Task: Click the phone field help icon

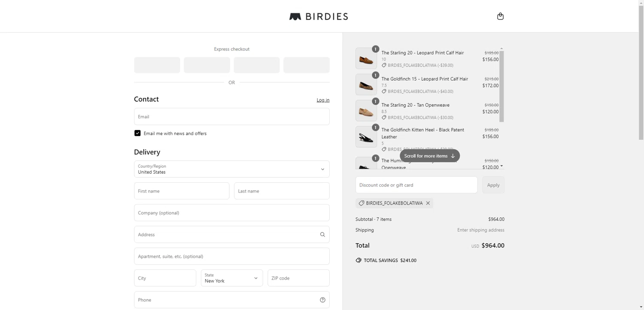Action: [322, 300]
